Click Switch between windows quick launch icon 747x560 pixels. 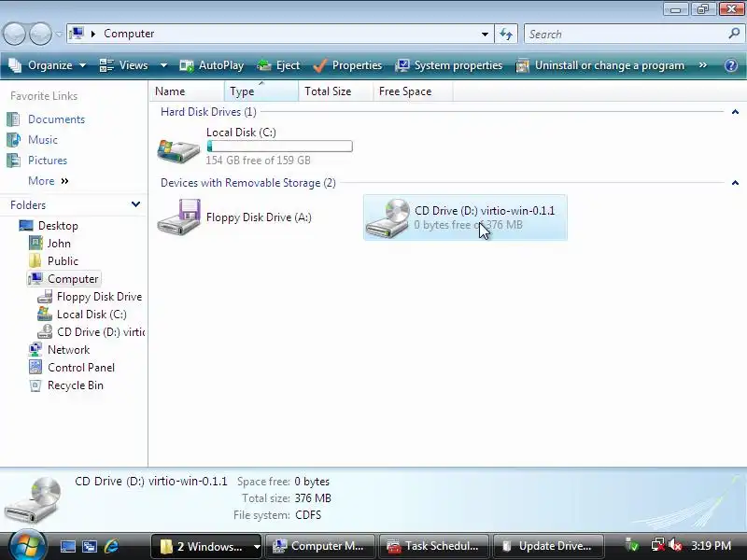coord(90,546)
